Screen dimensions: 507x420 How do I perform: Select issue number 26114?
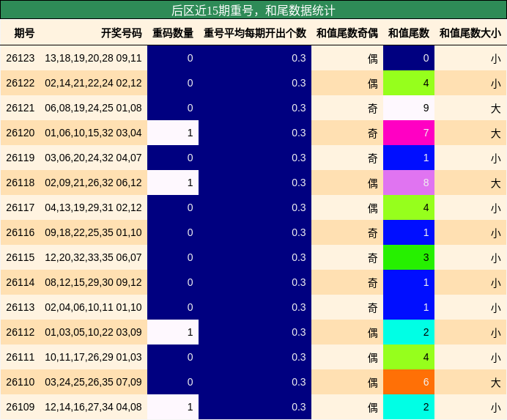21,282
